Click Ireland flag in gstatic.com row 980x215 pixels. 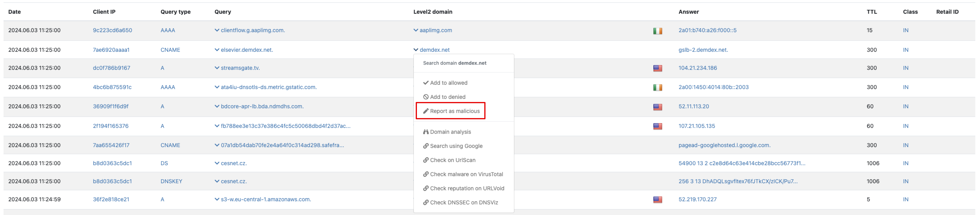(x=657, y=87)
